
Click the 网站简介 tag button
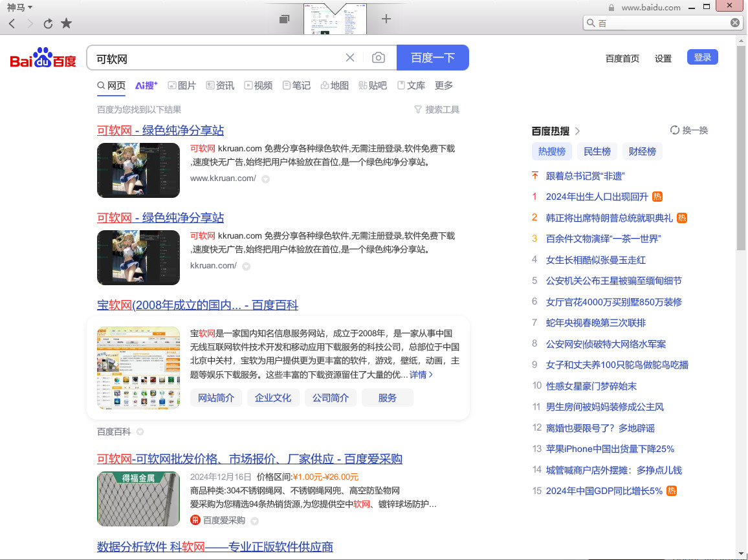coord(215,398)
